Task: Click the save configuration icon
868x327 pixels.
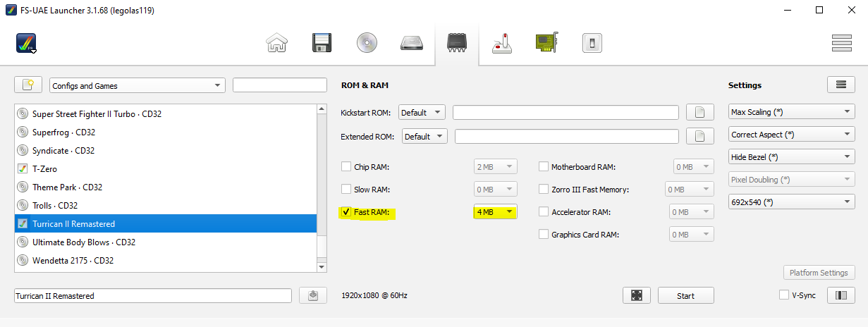Action: point(313,295)
